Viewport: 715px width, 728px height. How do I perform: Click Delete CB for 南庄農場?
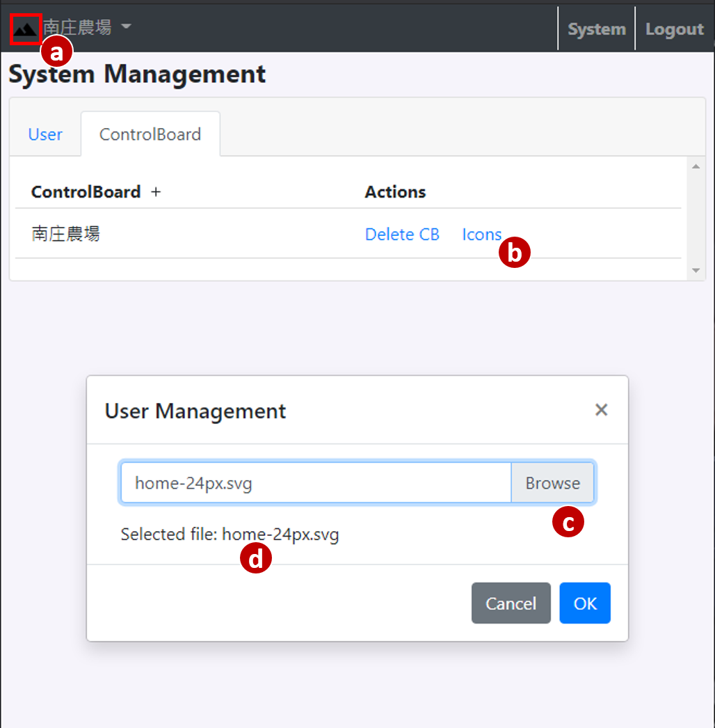pyautogui.click(x=402, y=234)
